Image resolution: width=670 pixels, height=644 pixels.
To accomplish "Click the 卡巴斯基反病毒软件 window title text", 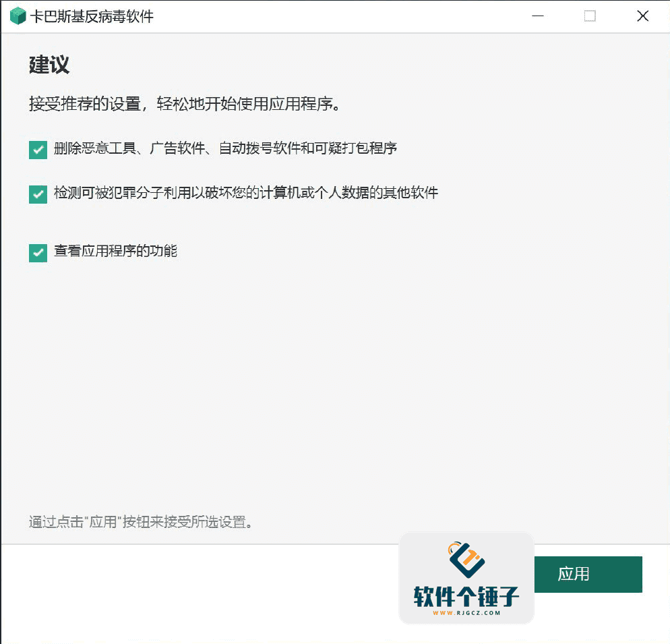I will tap(92, 16).
